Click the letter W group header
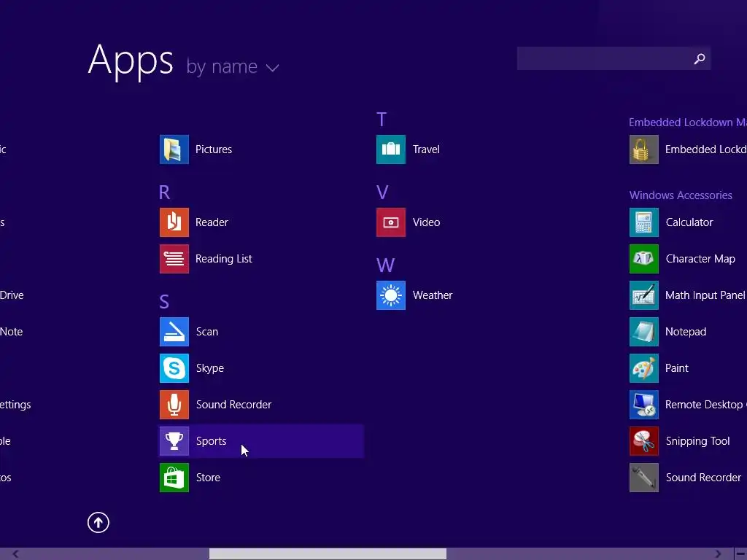The image size is (747, 560). pos(385,265)
